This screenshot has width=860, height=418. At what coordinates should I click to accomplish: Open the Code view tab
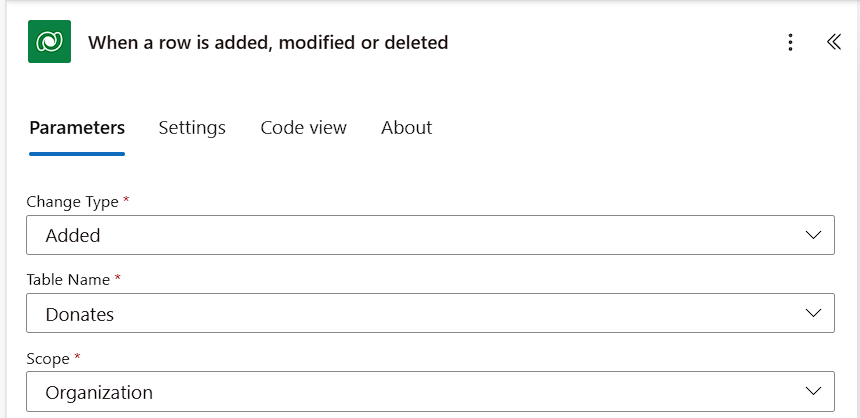pos(303,128)
